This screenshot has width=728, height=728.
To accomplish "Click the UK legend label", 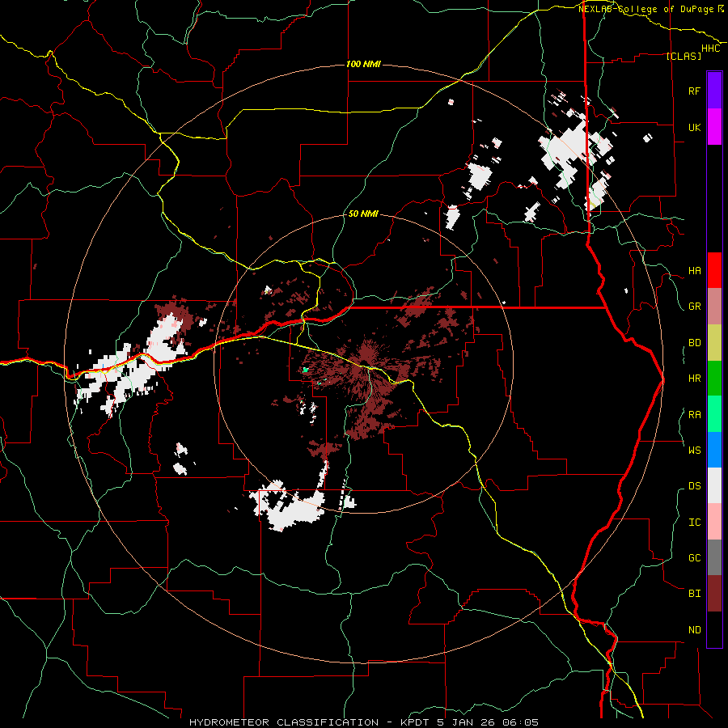I will (x=694, y=127).
